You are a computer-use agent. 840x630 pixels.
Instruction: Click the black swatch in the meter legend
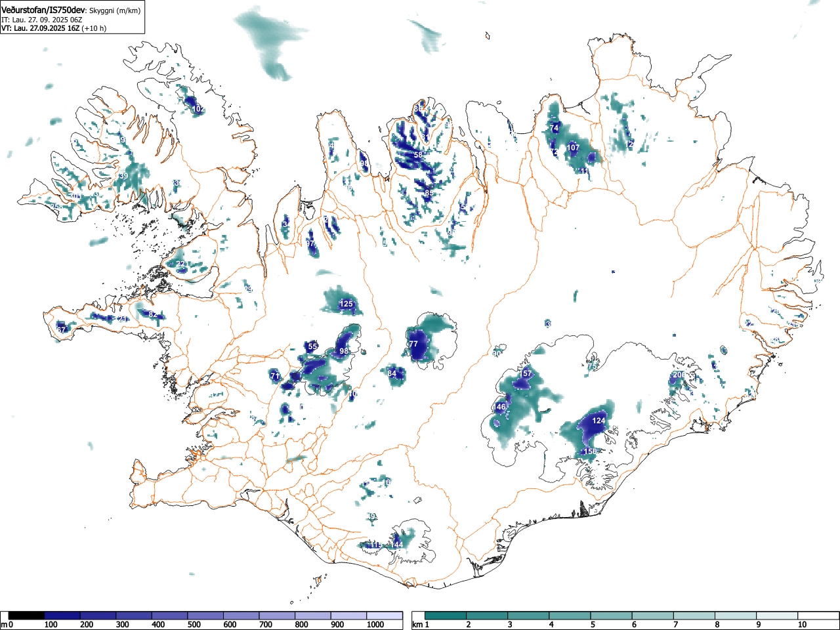(26, 616)
